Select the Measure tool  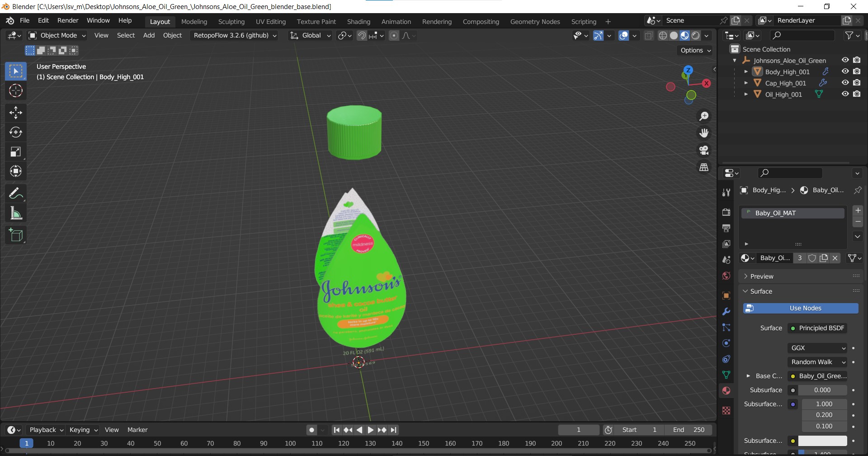[16, 213]
